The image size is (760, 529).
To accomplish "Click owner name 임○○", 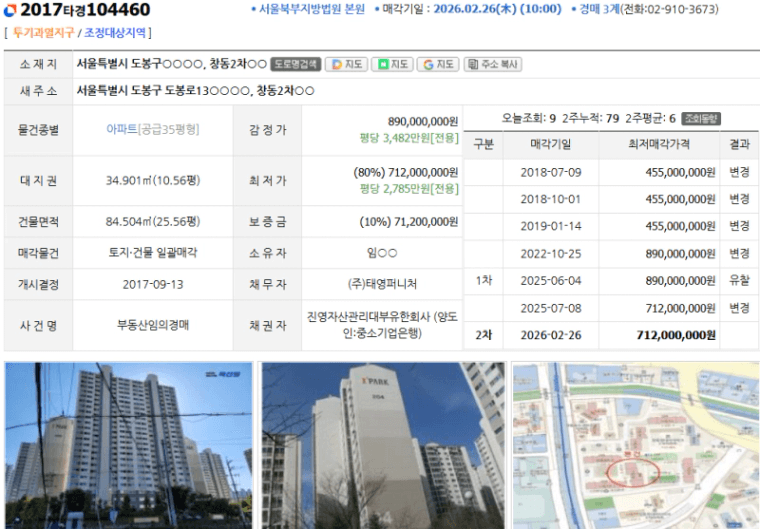I will [x=382, y=253].
